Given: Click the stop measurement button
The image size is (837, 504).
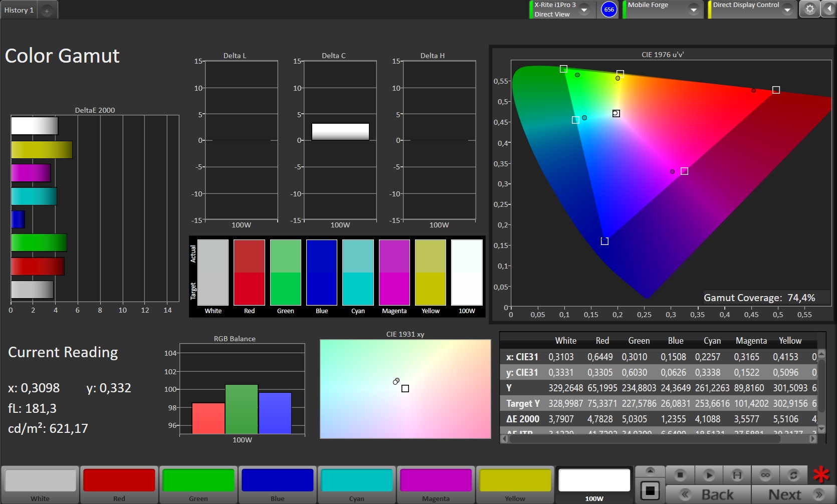Looking at the screenshot, I should [x=680, y=474].
